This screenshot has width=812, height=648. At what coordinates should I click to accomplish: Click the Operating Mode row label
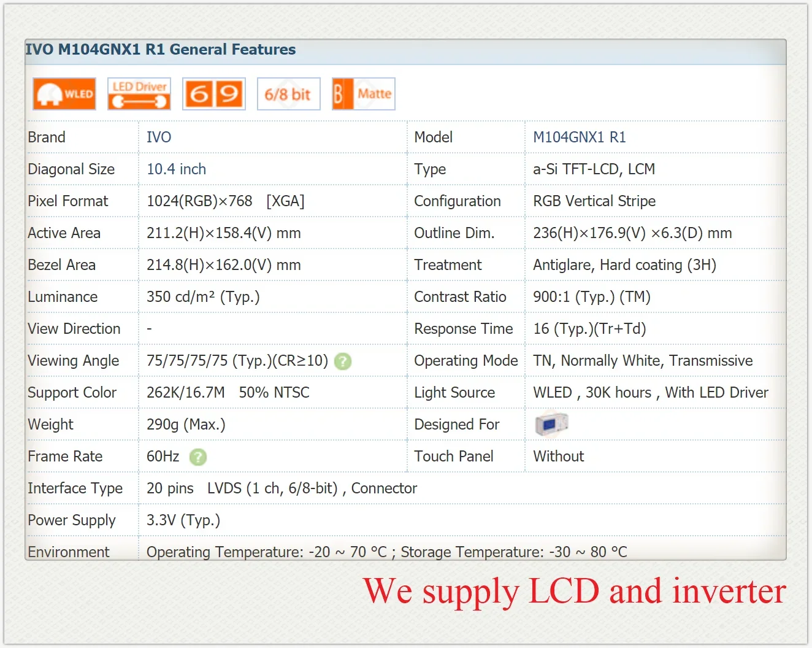(466, 361)
